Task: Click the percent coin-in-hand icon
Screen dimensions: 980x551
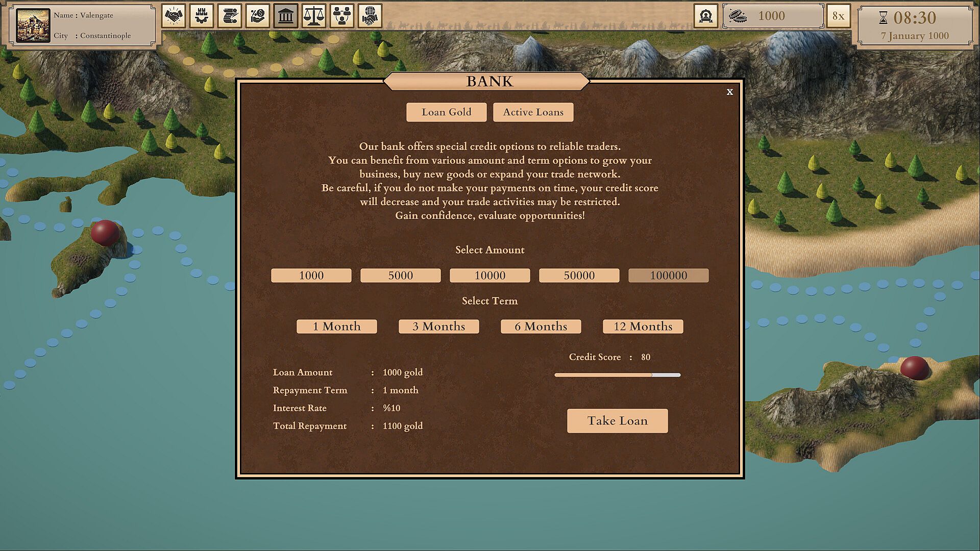Action: pos(258,16)
